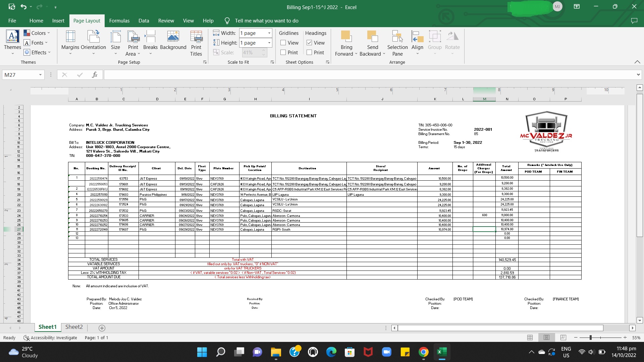The image size is (644, 362).
Task: Collapse the ribbon
Action: pyautogui.click(x=637, y=62)
